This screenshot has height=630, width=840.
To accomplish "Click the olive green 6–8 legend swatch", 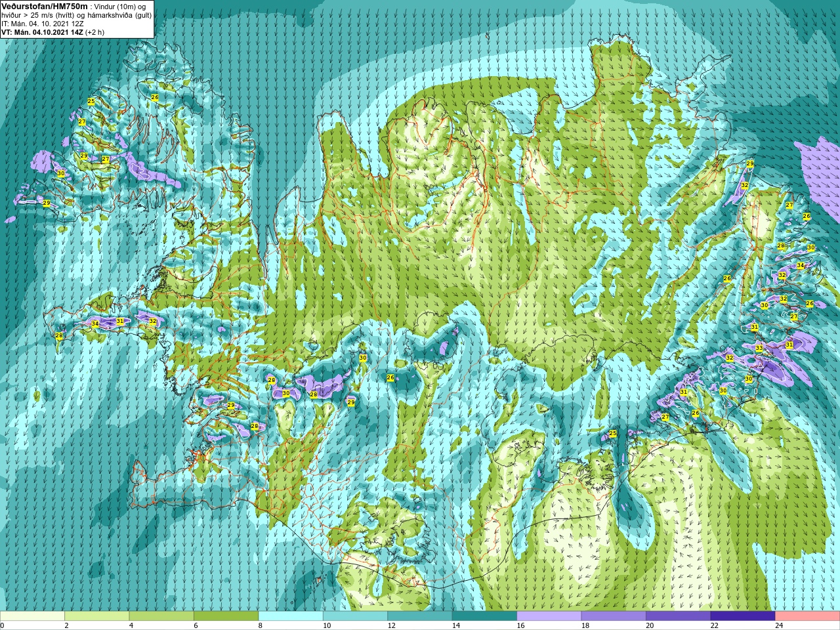I will [226, 616].
